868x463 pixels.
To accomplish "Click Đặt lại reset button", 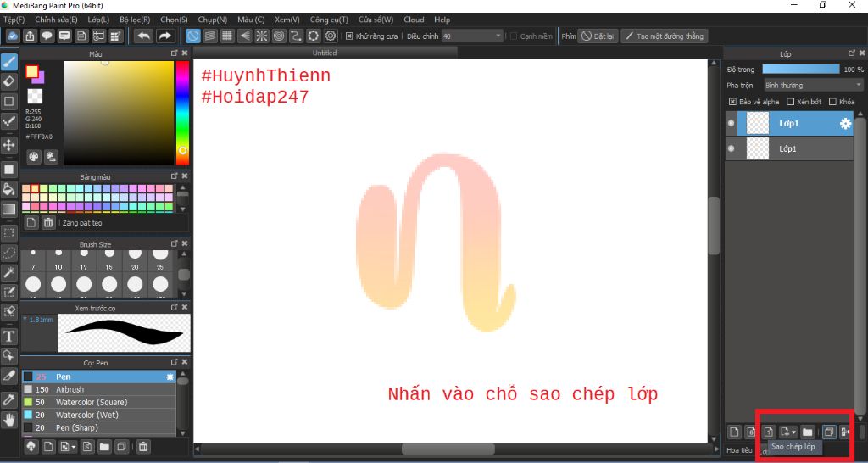I will [x=598, y=36].
